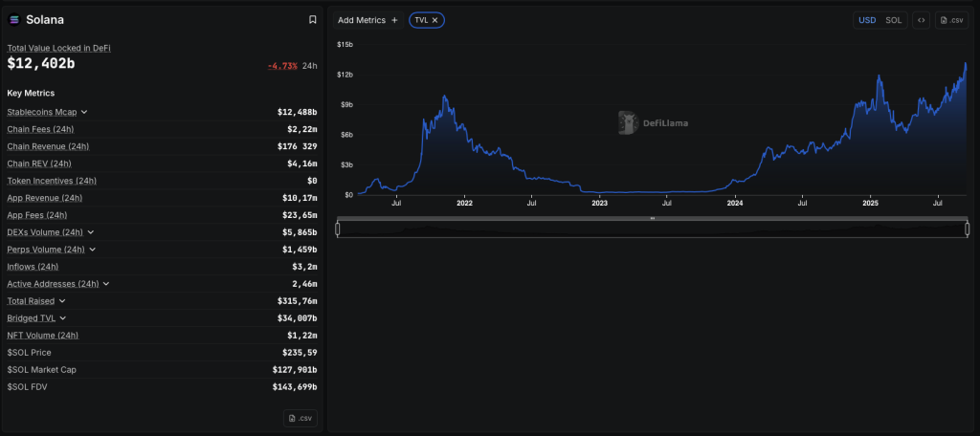Remove the TVL metric chip

(x=435, y=20)
